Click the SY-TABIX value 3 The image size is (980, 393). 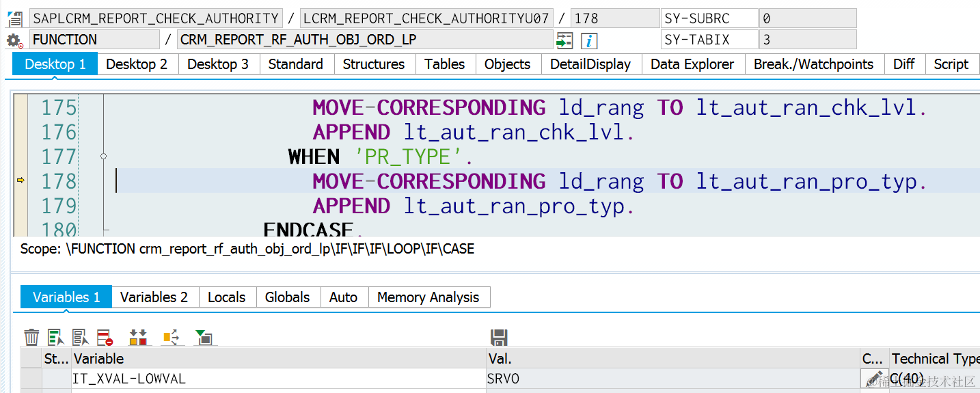(808, 40)
